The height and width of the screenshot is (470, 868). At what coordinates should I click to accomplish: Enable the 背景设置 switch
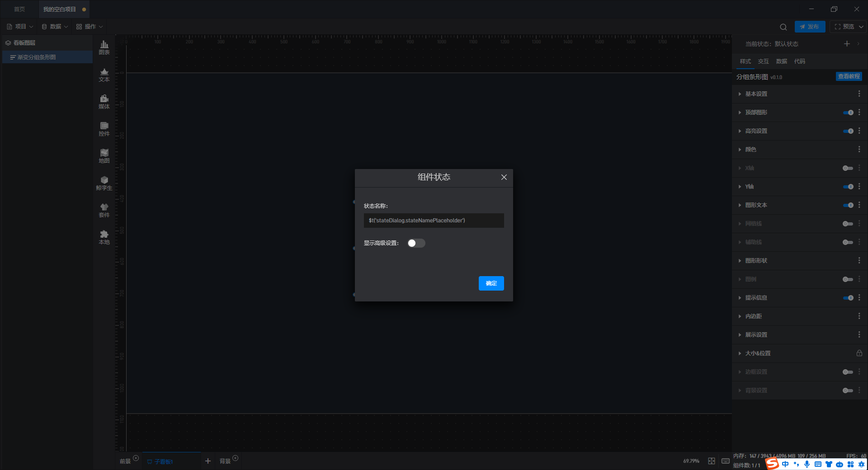point(848,390)
